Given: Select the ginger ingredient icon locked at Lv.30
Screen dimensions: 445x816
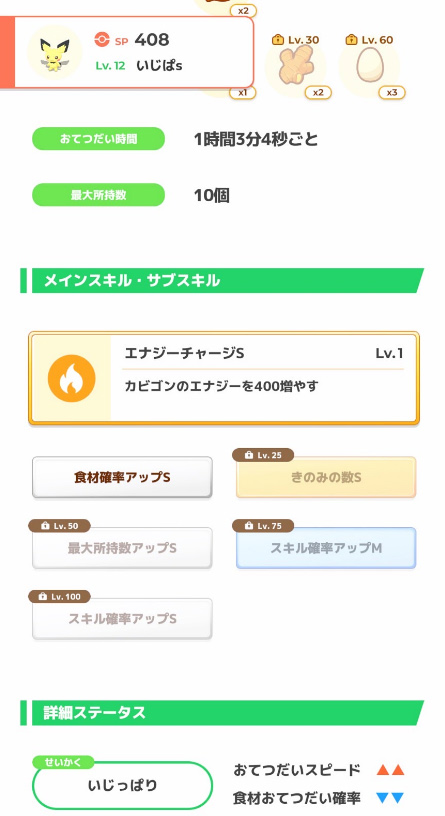Looking at the screenshot, I should [295, 67].
